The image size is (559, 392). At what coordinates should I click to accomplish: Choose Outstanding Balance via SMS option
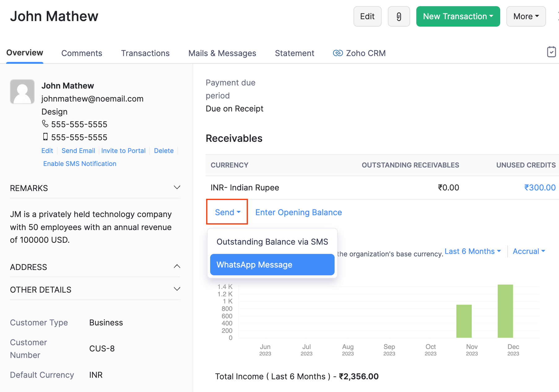click(272, 242)
